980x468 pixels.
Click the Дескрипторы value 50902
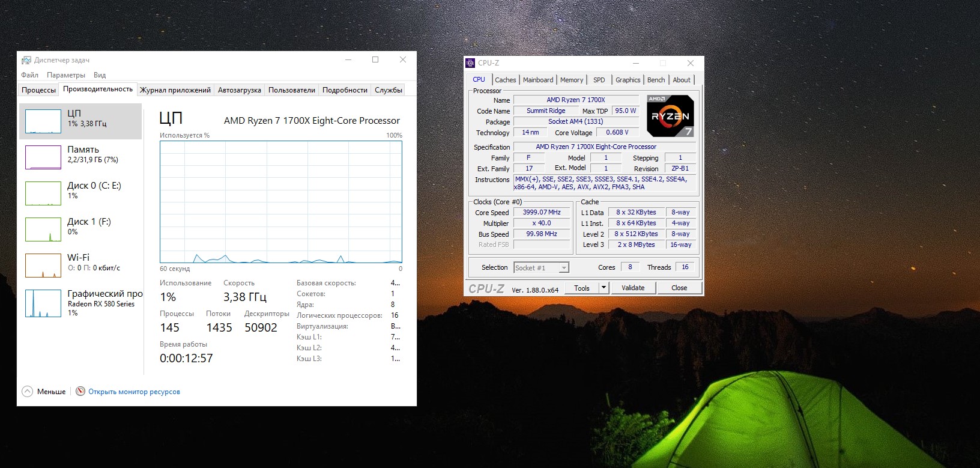pyautogui.click(x=261, y=327)
